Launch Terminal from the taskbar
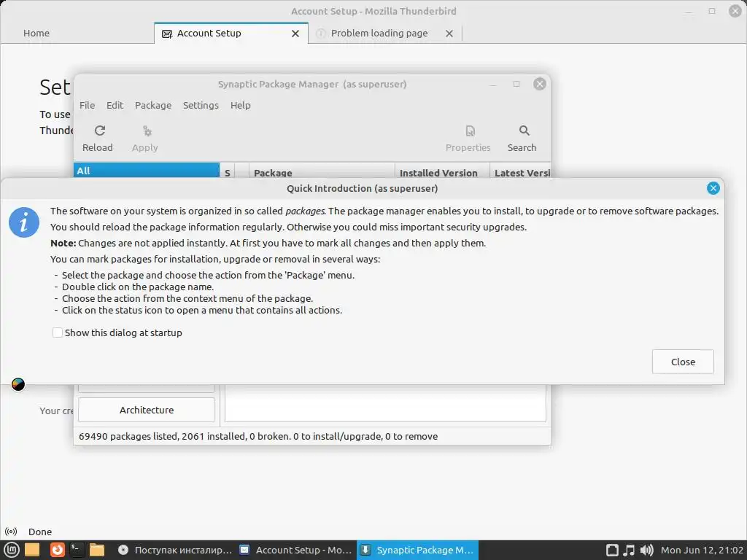747x560 pixels. coord(77,550)
